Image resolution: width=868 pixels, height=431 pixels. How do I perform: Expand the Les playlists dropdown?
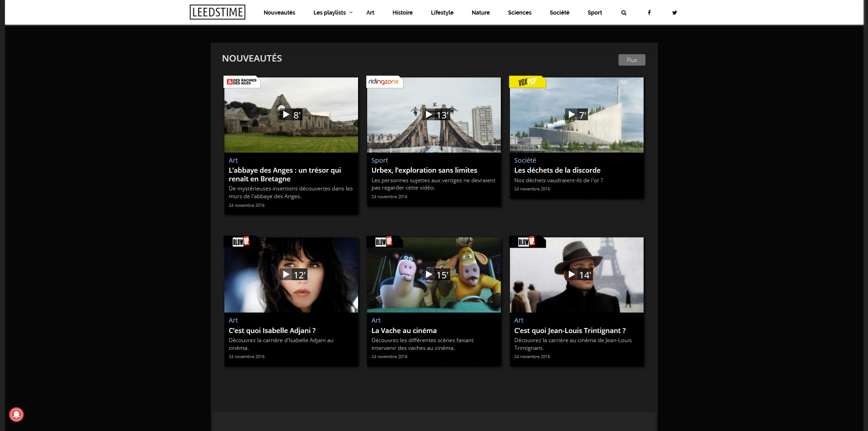tap(333, 13)
